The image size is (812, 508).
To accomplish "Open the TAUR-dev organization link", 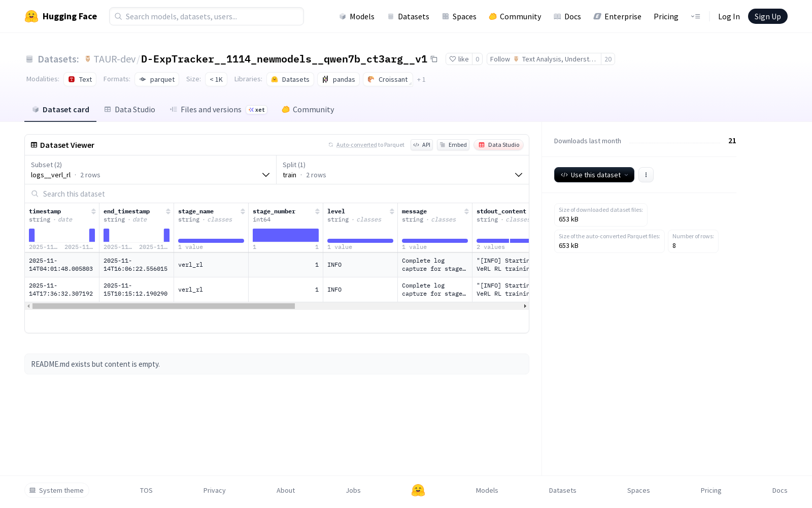I will [x=114, y=59].
